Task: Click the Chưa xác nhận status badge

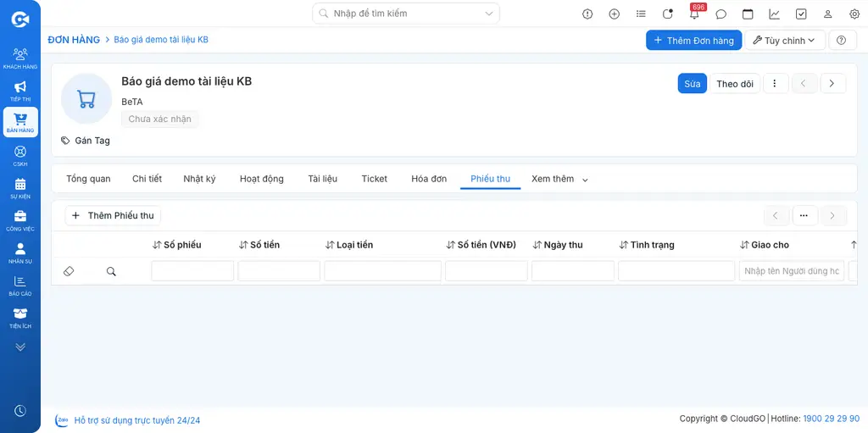Action: (x=159, y=119)
